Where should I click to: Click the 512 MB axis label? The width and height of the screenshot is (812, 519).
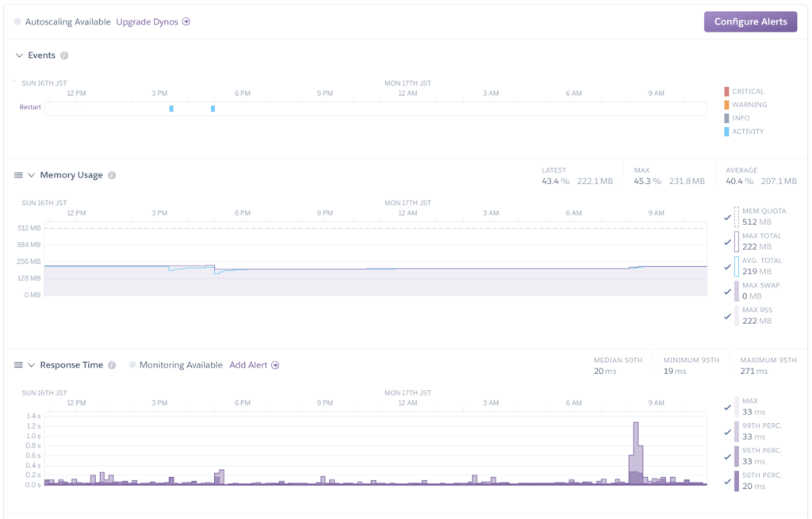coord(29,228)
